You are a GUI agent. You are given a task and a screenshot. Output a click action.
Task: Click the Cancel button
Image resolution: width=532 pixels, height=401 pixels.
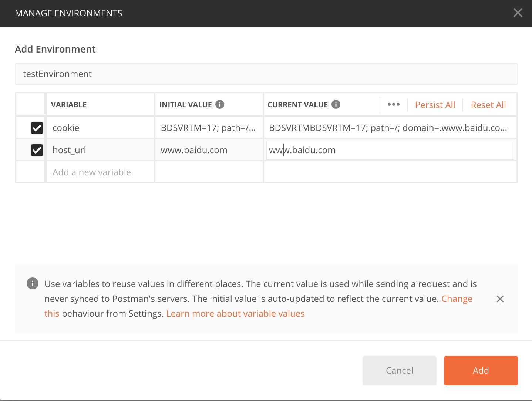click(400, 371)
